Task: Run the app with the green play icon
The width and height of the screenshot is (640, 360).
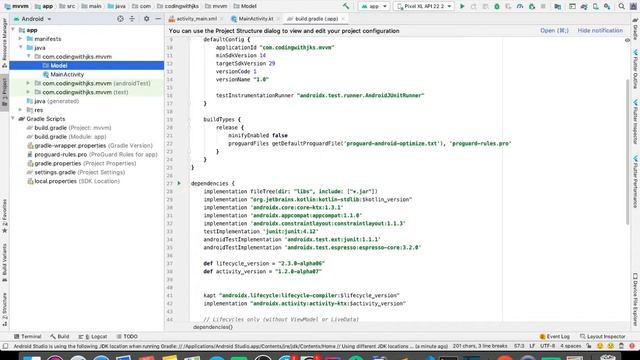Action: pyautogui.click(x=462, y=6)
